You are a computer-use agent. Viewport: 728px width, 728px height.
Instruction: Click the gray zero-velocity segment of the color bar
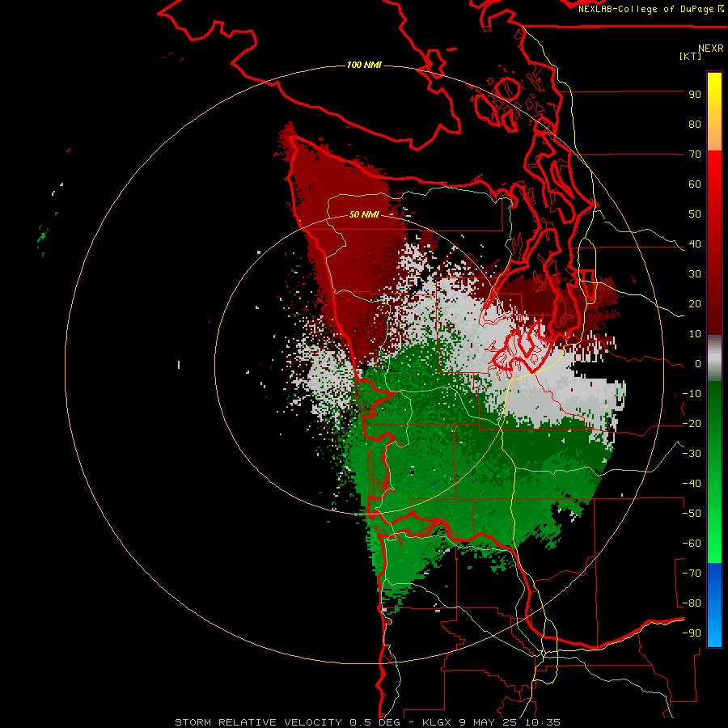(714, 358)
